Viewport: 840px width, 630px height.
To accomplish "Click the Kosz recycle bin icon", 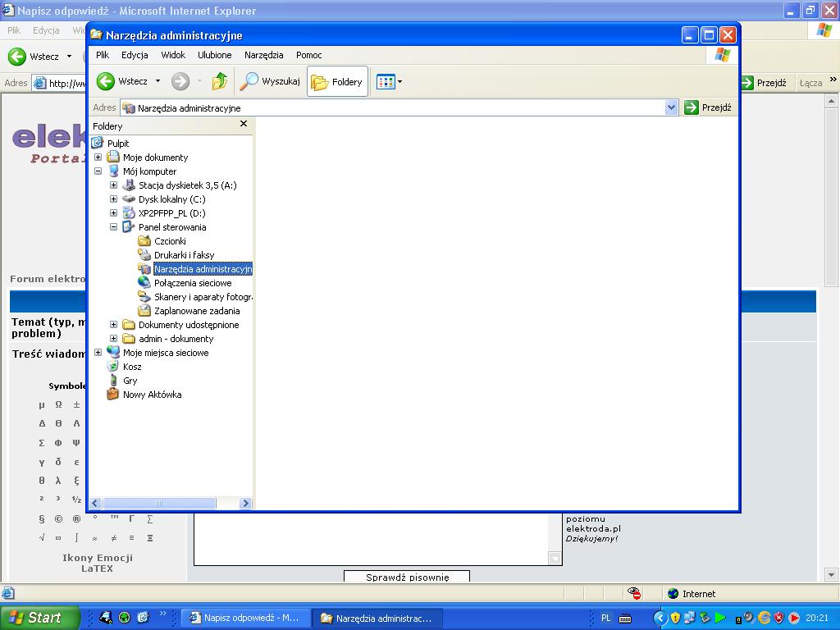I will click(x=113, y=367).
